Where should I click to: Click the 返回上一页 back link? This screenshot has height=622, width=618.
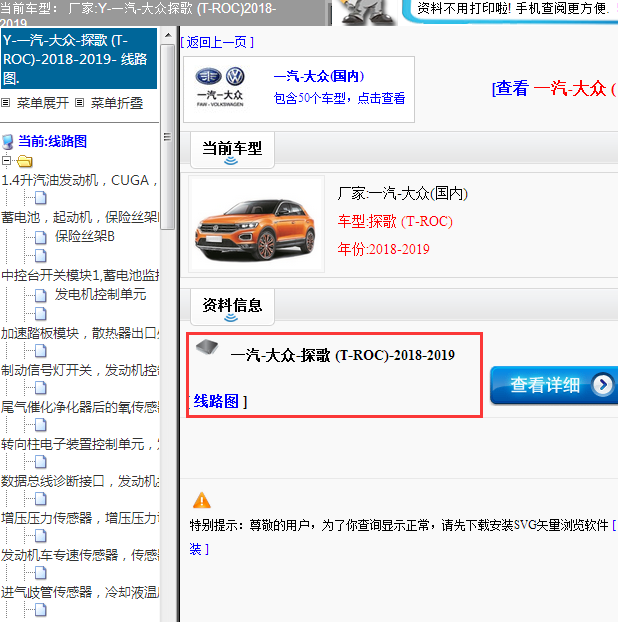click(217, 42)
